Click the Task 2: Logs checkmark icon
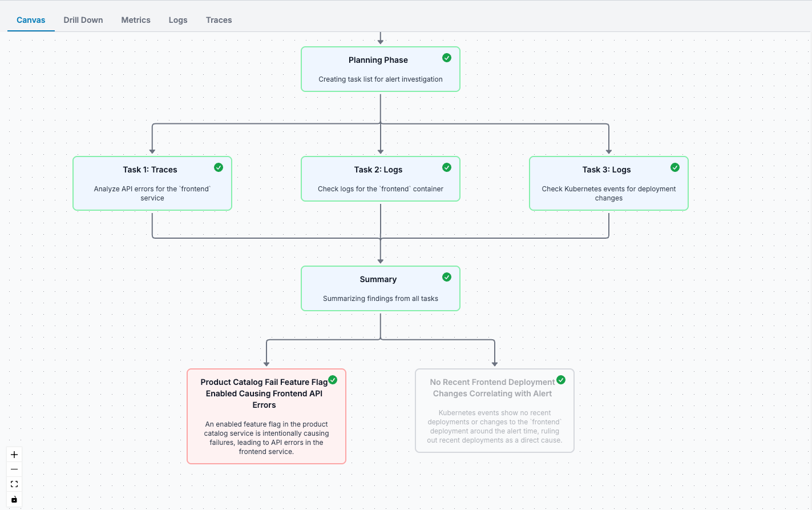Image resolution: width=812 pixels, height=510 pixels. tap(447, 167)
